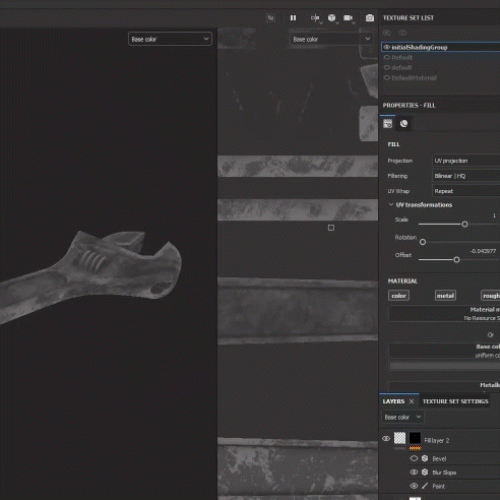Screen dimensions: 500x500
Task: Select the Blur Slope filter effect icon
Action: (425, 472)
